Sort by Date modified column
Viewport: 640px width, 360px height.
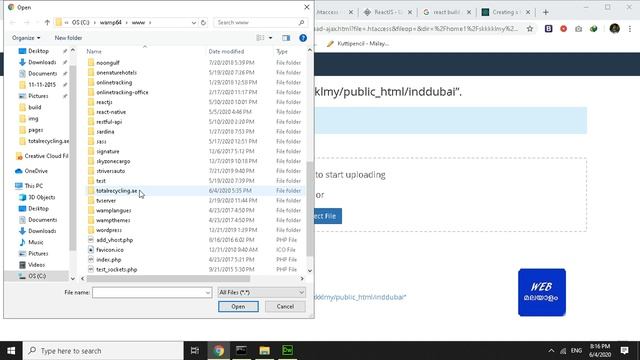pos(226,51)
